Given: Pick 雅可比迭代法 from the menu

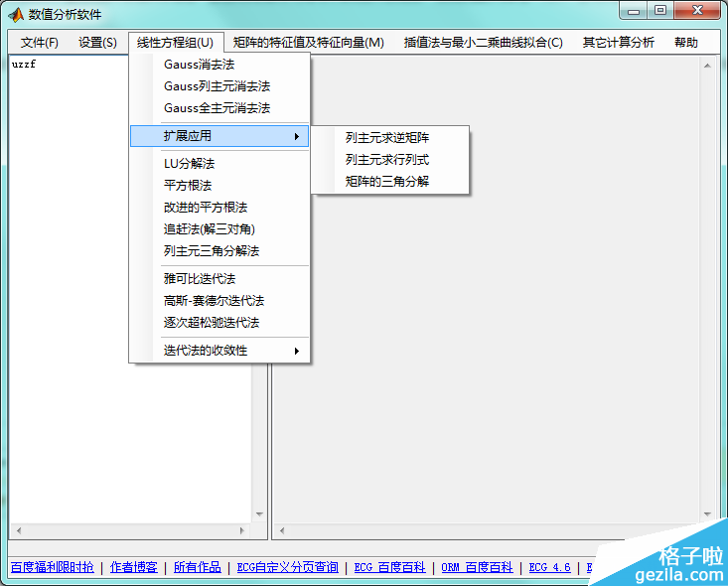Looking at the screenshot, I should (200, 279).
